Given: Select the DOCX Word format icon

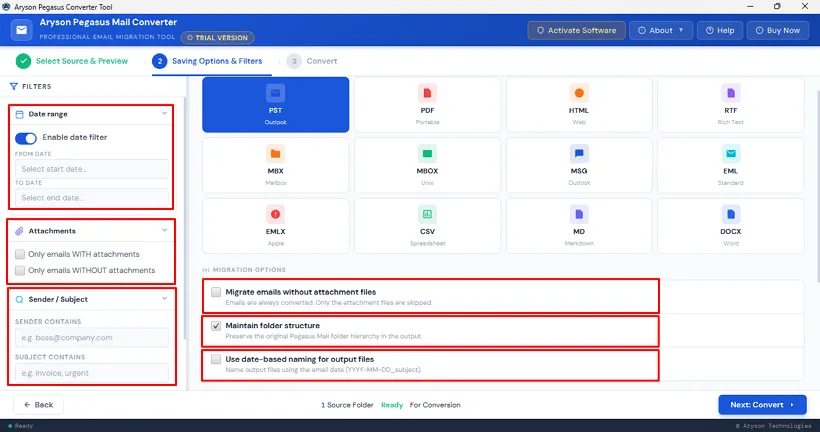Looking at the screenshot, I should 731,214.
